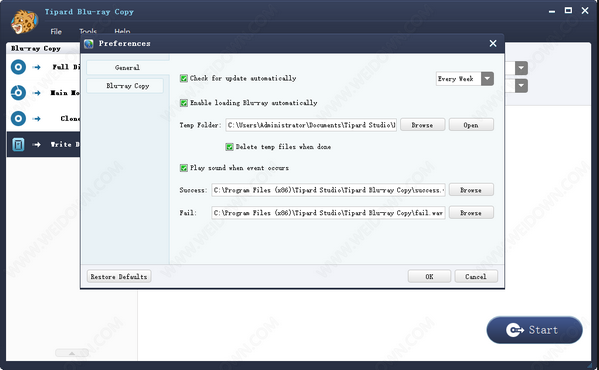This screenshot has height=370, width=599.
Task: Maximize the Tipard Blu-ray Copy window
Action: 568,10
